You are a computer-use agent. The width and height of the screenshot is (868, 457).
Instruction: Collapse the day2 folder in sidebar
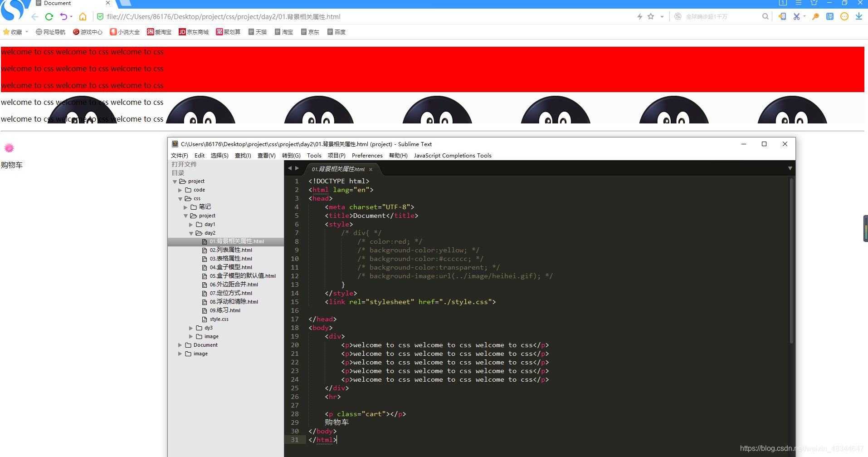191,233
